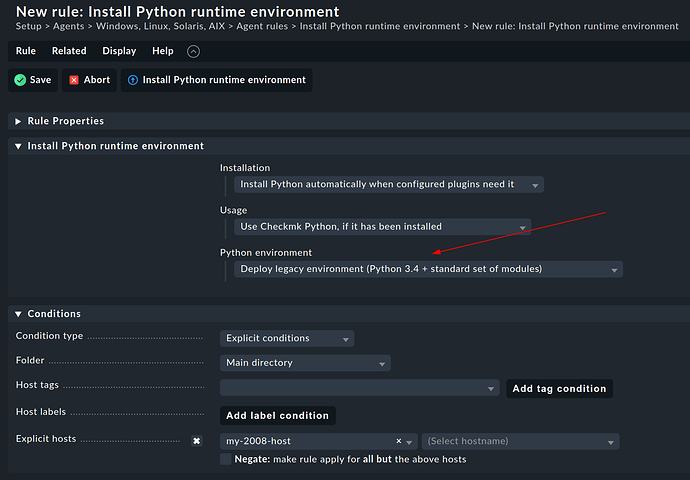Open the Condition type dropdown

coord(287,339)
